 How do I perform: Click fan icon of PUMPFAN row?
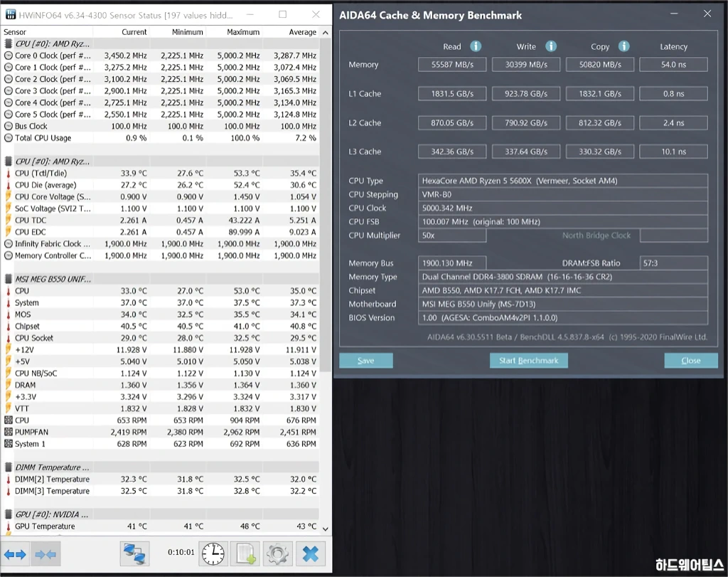click(9, 432)
